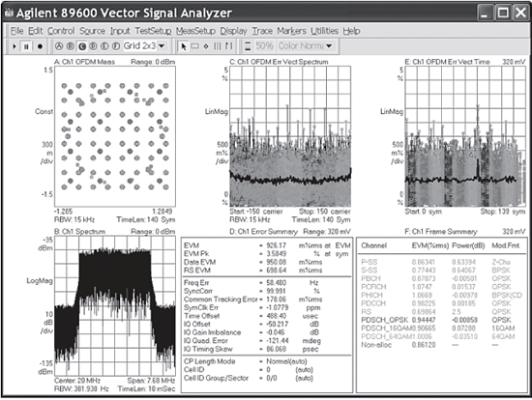Screen dimensions: 532x400
Task: Click the EVM value 926.17
Action: (x=277, y=245)
